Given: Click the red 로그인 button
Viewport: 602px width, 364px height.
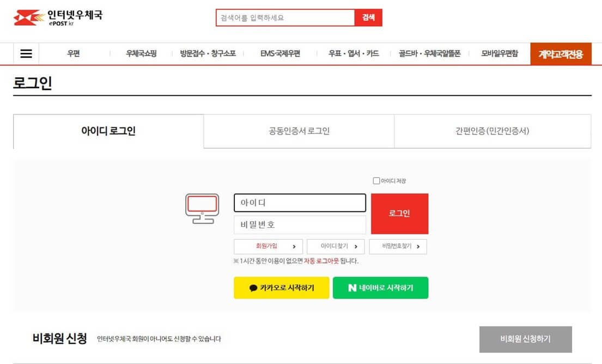Looking at the screenshot, I should (x=400, y=214).
